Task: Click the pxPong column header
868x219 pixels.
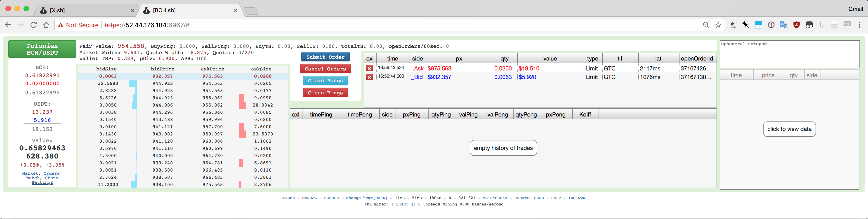Action: pyautogui.click(x=556, y=114)
